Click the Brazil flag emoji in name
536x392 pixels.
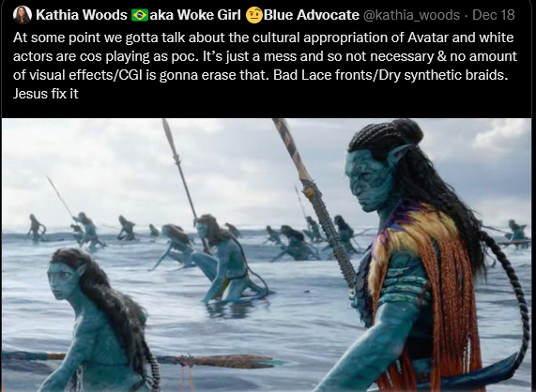[140, 15]
